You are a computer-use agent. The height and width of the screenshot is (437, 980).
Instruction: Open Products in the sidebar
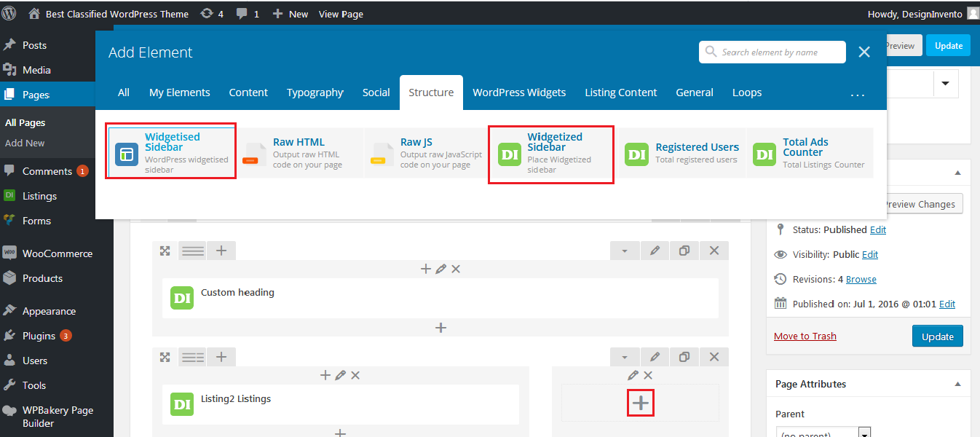tap(42, 278)
